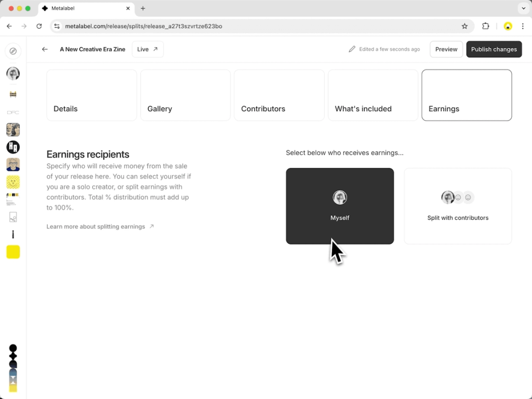Open the yellow patterned face label
The height and width of the screenshot is (399, 532).
pyautogui.click(x=13, y=182)
